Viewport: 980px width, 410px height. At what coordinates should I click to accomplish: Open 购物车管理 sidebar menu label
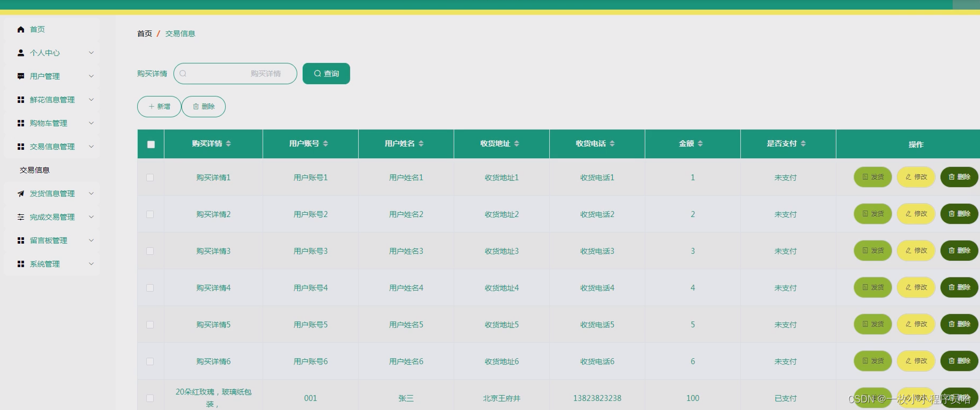(49, 123)
